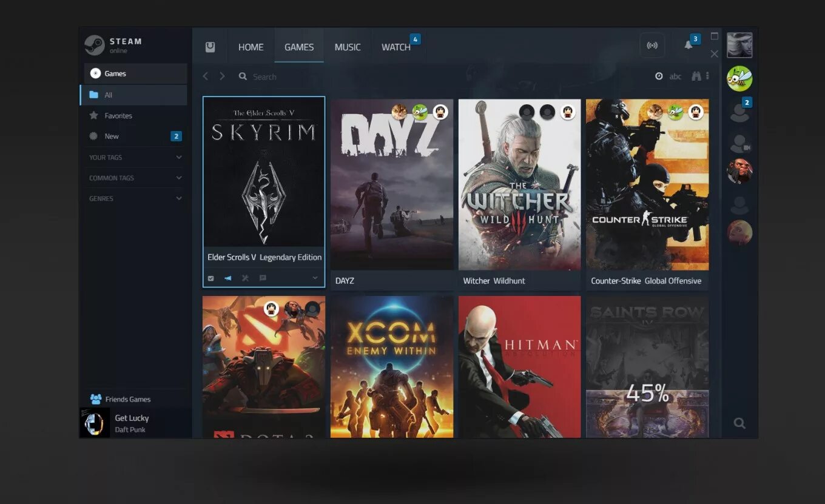Click the Steam logo icon
Screen dimensions: 825x504
coord(94,45)
